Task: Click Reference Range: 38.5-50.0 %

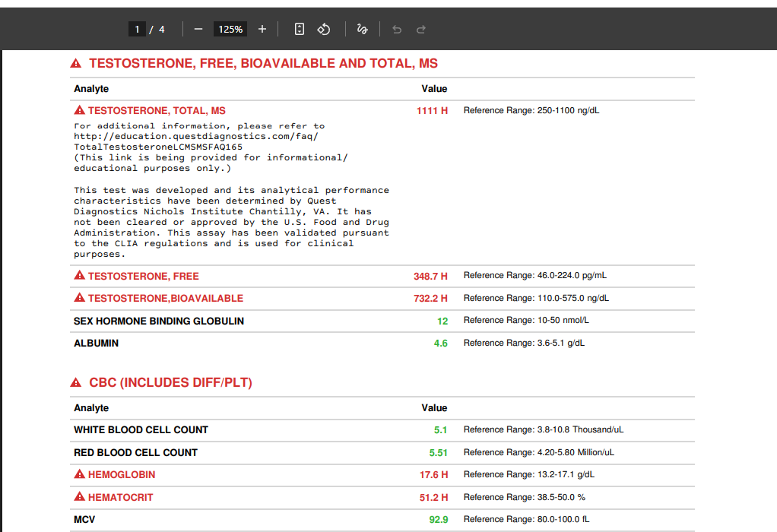Action: (x=525, y=497)
